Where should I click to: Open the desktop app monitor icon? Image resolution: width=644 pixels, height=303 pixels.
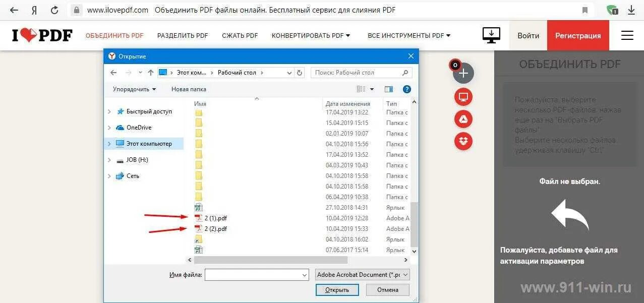tap(491, 35)
